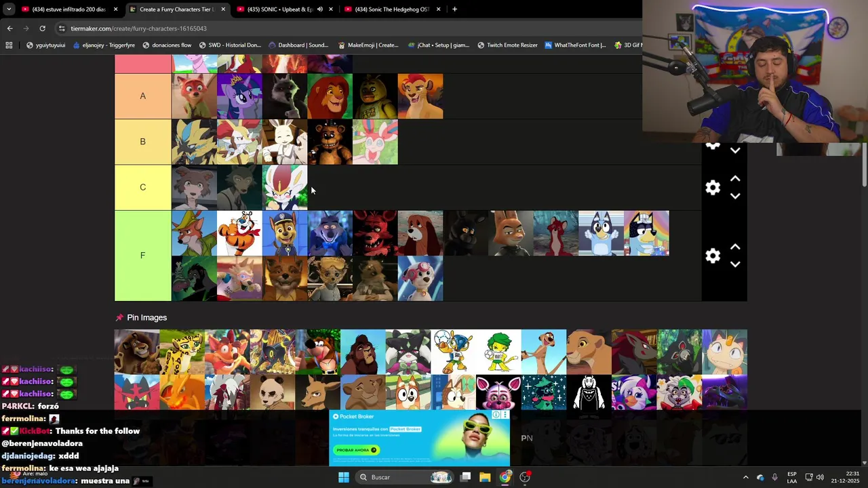Click the microphone tray icon
This screenshot has width=868, height=488.
pyautogui.click(x=774, y=477)
